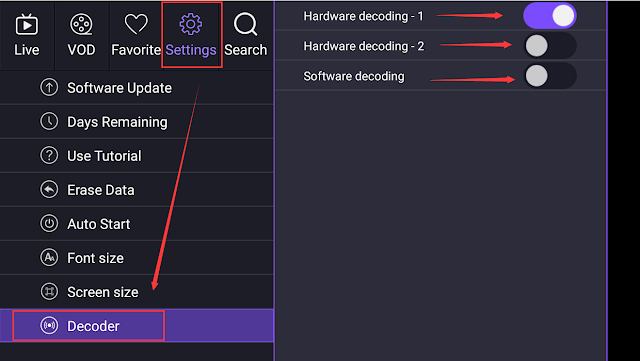The width and height of the screenshot is (640, 361).
Task: Click the Decoder broadcast icon
Action: tap(49, 326)
